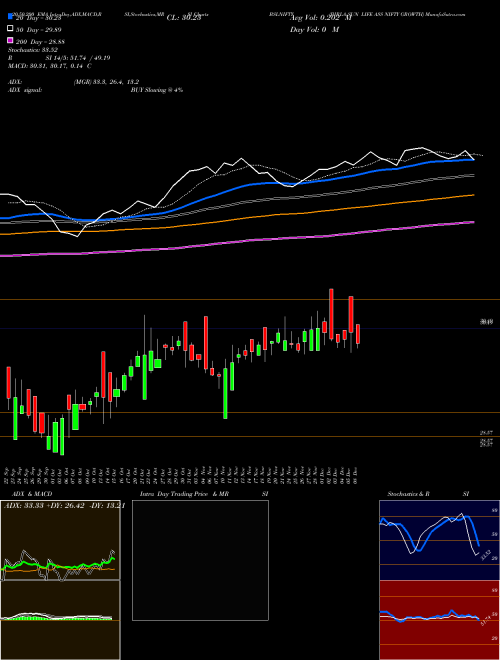Click the 'BUY Slowing @ 4%' signal text

(157, 90)
